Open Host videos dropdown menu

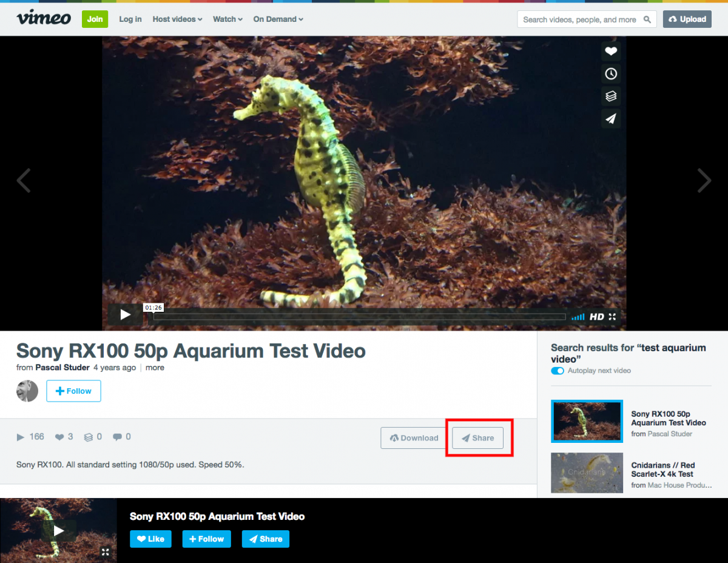pos(177,19)
